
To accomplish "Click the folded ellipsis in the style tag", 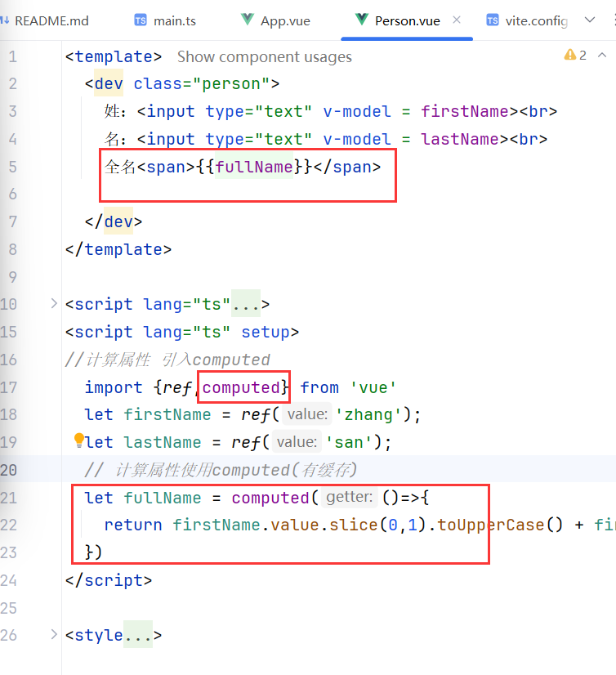I will coord(138,635).
